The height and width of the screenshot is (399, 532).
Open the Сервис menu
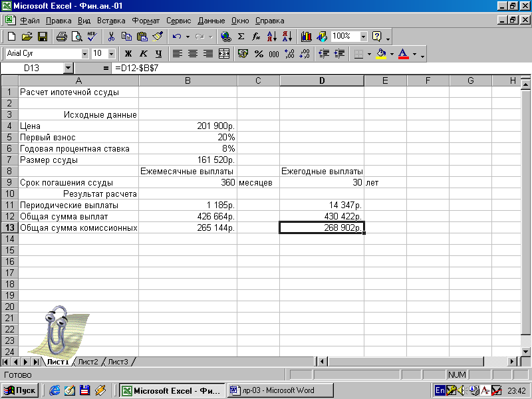coord(178,21)
